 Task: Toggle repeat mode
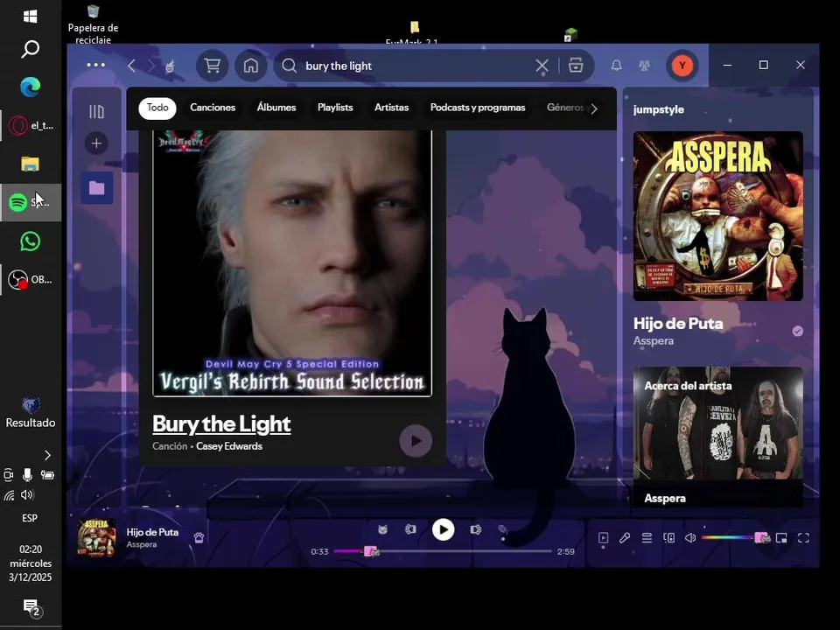pos(502,530)
